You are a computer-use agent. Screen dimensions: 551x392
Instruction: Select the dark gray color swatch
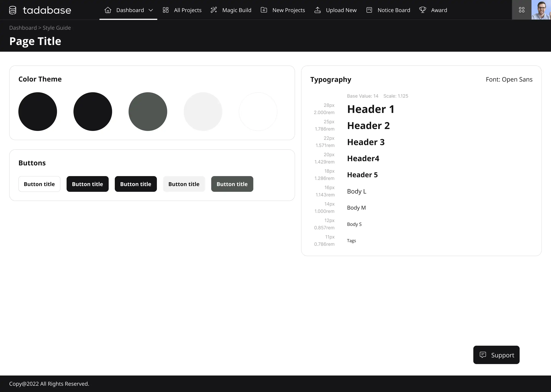(x=148, y=112)
